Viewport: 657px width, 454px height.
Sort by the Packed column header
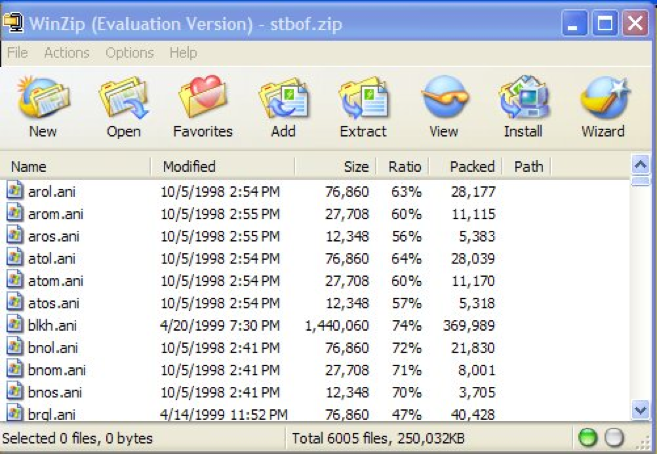pos(471,167)
